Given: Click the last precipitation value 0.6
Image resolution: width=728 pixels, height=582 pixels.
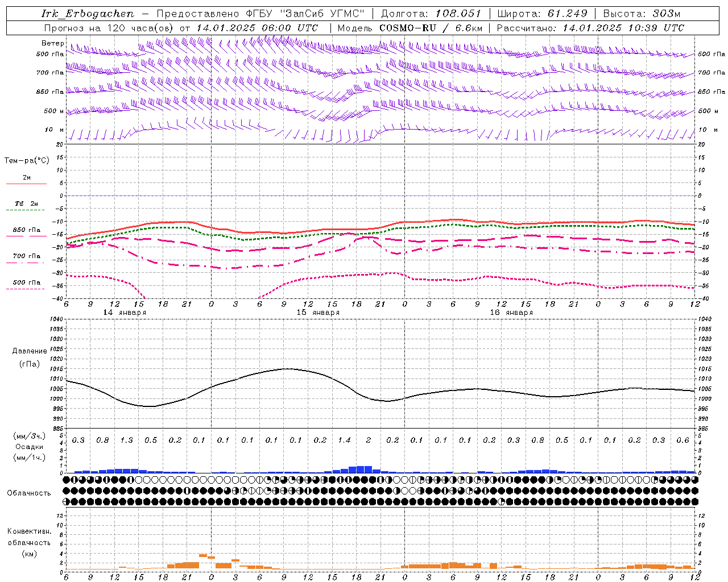Looking at the screenshot, I should (682, 440).
